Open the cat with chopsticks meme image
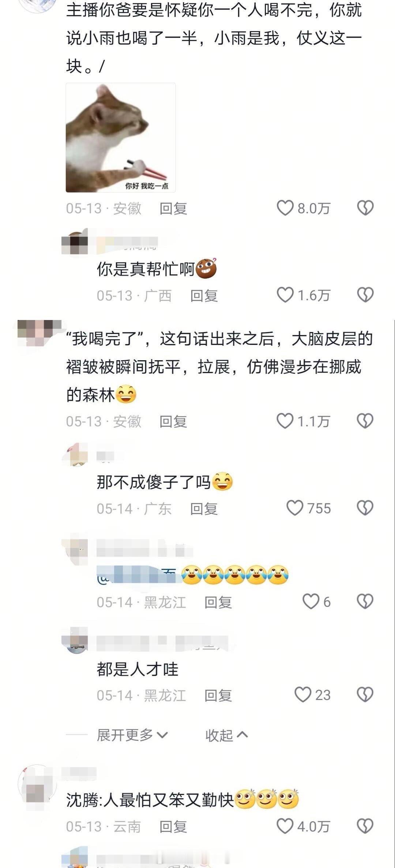This screenshot has width=395, height=868. click(121, 138)
